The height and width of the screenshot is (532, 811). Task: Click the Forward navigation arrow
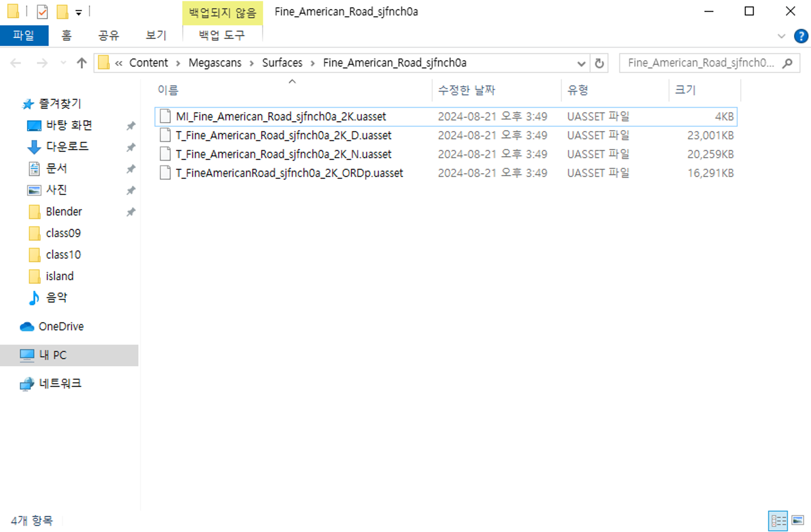click(x=42, y=63)
